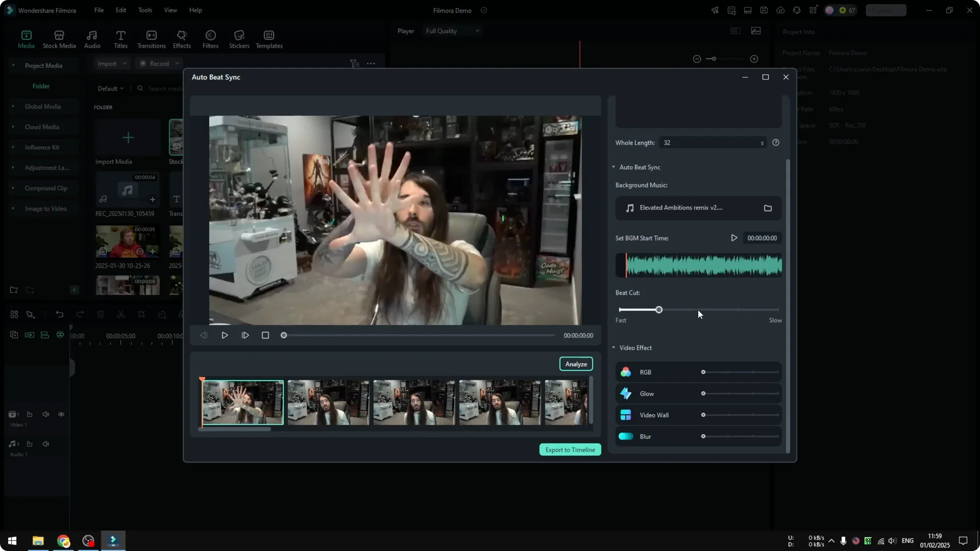Click Export to Timeline
The image size is (980, 551).
click(570, 449)
